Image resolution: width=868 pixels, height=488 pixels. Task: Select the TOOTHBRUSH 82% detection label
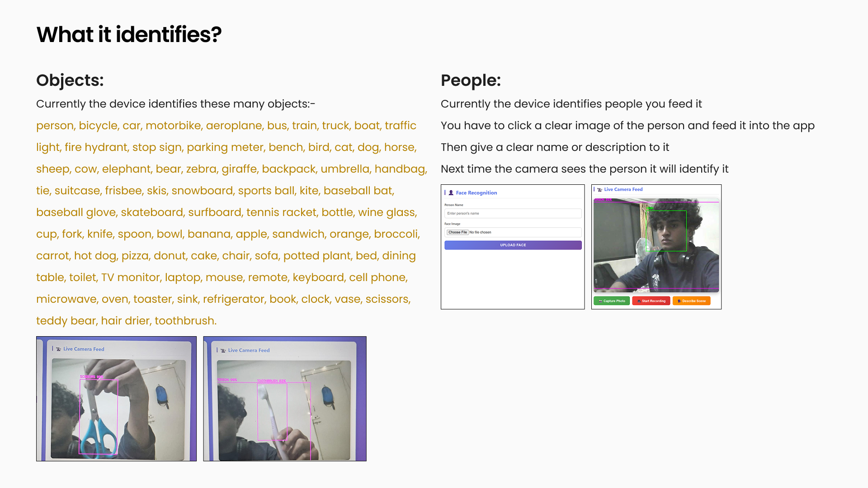(x=271, y=381)
